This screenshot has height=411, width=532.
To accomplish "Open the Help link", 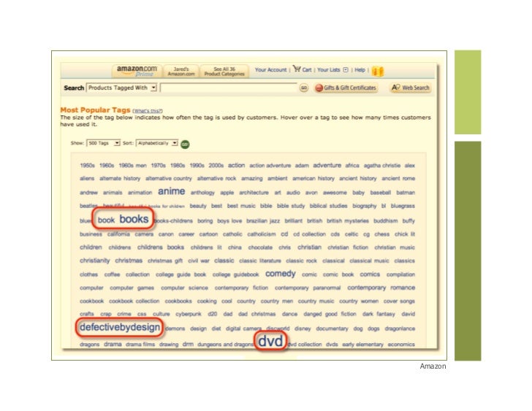I will 360,70.
